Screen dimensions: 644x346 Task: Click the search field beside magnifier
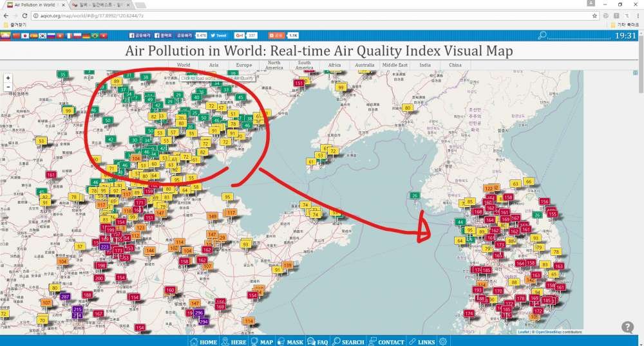[579, 35]
